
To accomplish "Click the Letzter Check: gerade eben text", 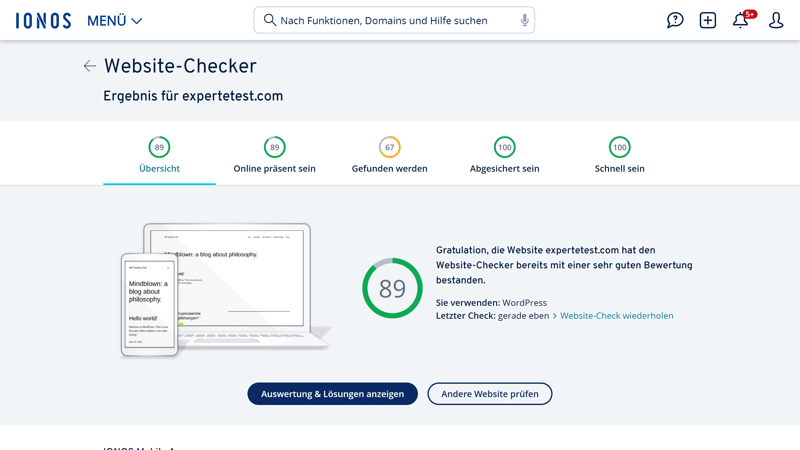I will click(492, 316).
